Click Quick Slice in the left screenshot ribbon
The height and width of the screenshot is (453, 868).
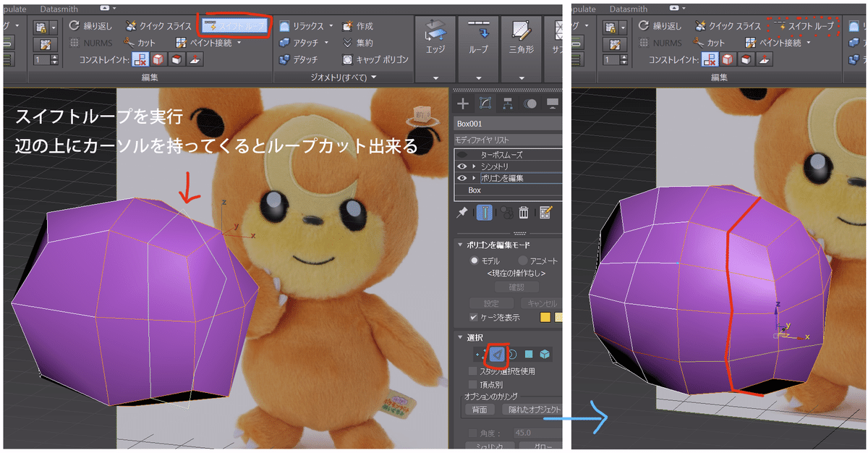coord(158,26)
